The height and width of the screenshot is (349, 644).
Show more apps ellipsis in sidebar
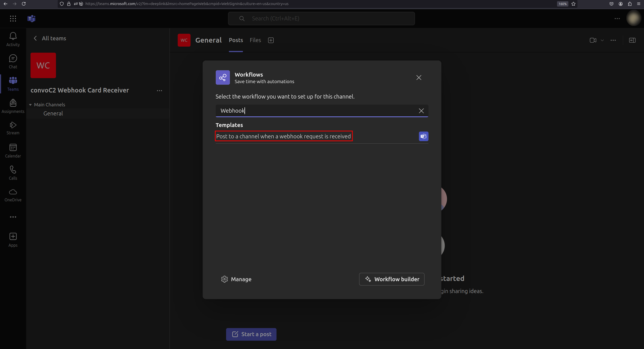[13, 217]
